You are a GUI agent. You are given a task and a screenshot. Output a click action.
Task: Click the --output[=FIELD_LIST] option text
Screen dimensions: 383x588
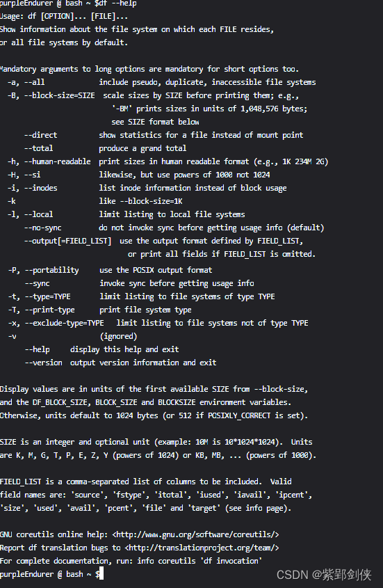coord(68,241)
